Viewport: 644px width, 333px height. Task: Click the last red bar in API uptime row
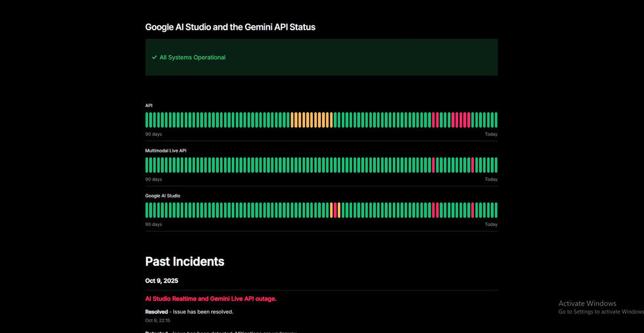[468, 120]
